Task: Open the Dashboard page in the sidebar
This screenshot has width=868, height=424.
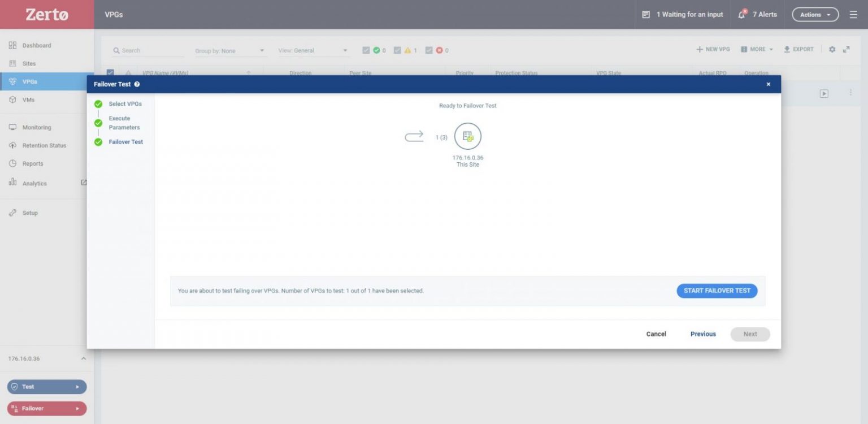Action: click(37, 45)
